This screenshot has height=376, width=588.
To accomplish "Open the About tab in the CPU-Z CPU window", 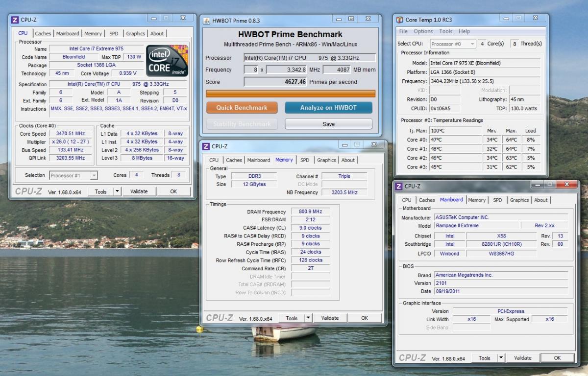I will 157,34.
